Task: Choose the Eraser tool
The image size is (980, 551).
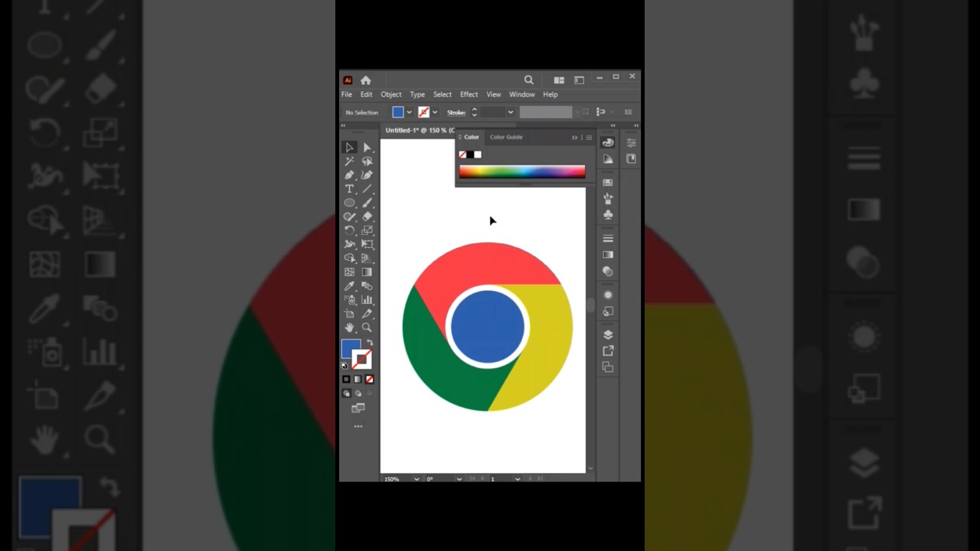Action: [367, 217]
